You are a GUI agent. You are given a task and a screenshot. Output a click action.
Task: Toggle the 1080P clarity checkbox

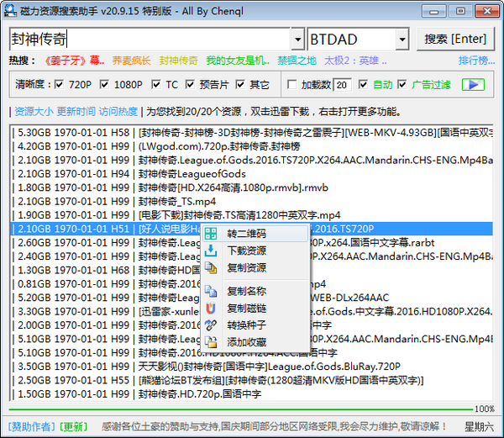tap(104, 85)
